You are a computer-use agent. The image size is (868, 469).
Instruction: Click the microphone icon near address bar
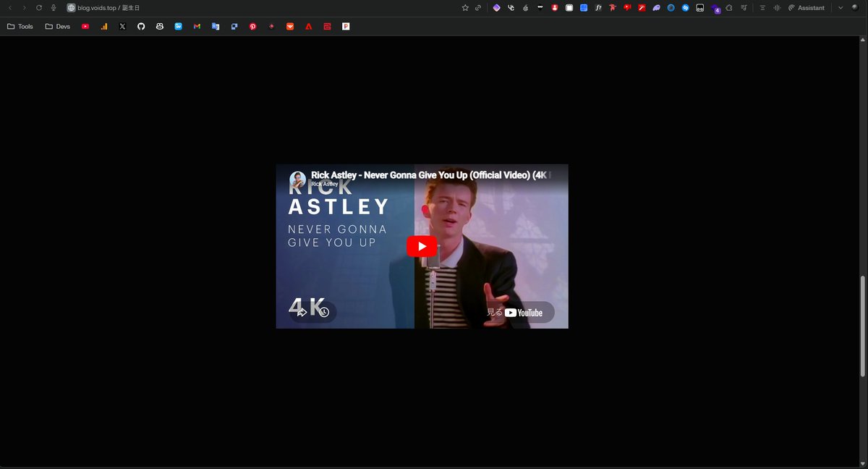54,8
